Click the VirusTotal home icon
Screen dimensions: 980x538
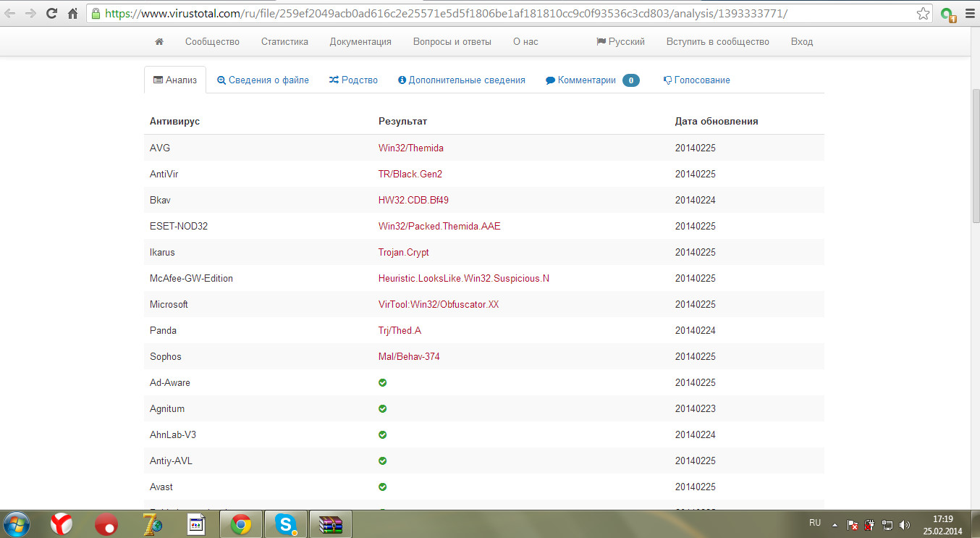point(159,42)
